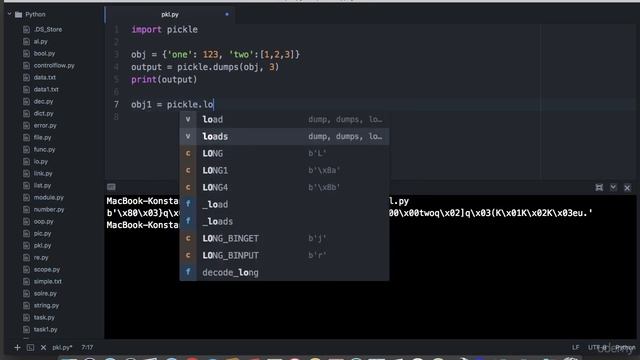This screenshot has width=640, height=360.
Task: Open re.py in the file tree
Action: 41,258
